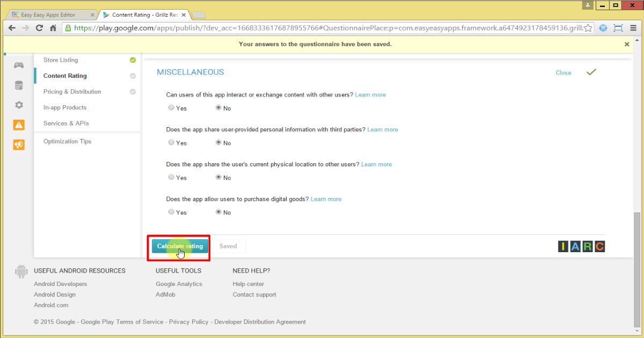Switch to the Easy Easy Apps Editor tab
The width and height of the screenshot is (644, 338).
(x=48, y=14)
